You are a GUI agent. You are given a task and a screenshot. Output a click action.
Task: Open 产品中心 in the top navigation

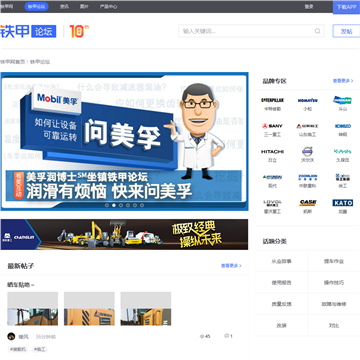pyautogui.click(x=108, y=7)
